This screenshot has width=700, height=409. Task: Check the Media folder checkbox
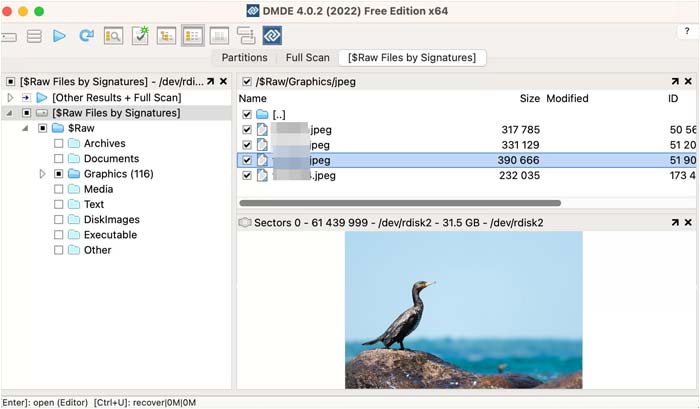(58, 189)
